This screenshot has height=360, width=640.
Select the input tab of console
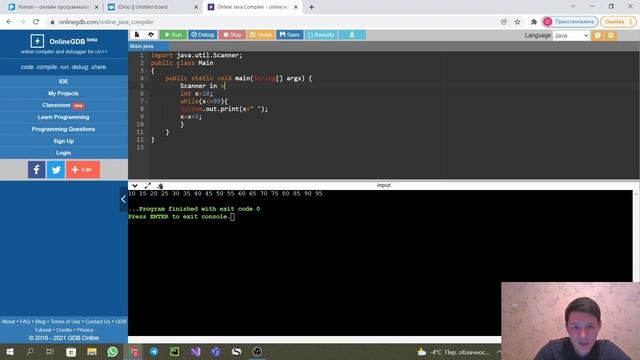click(x=384, y=185)
